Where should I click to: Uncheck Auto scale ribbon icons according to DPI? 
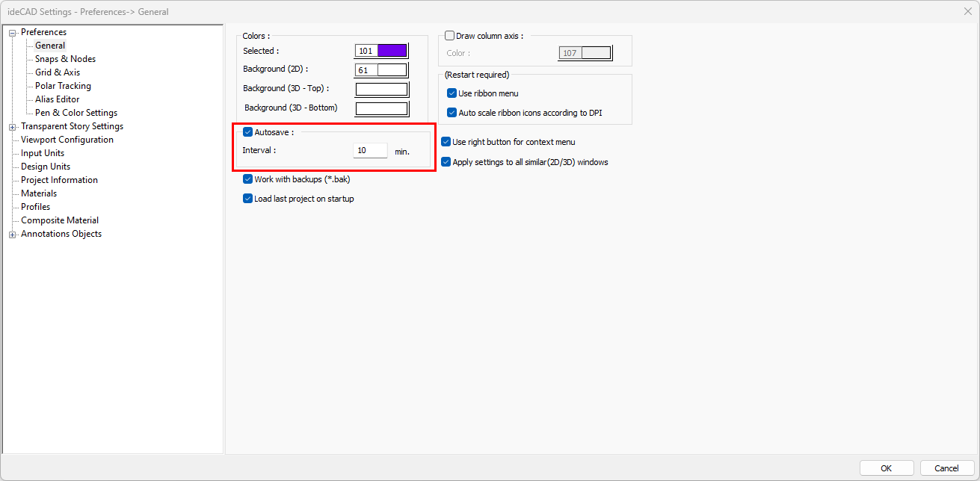coord(452,113)
